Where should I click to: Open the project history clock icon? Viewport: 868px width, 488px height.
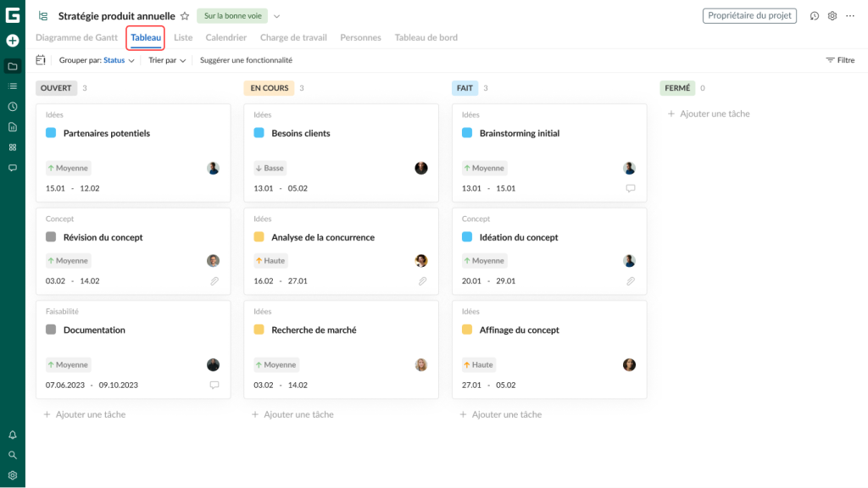[x=815, y=16]
